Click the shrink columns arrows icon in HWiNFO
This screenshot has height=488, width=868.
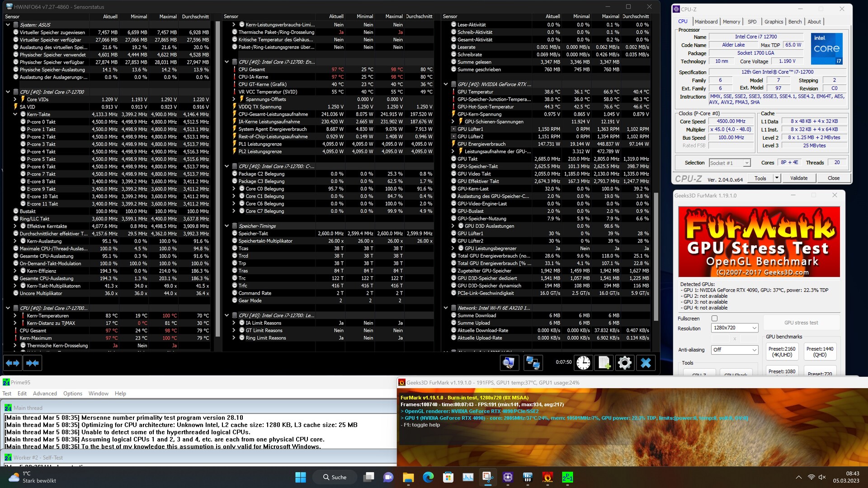pos(33,363)
